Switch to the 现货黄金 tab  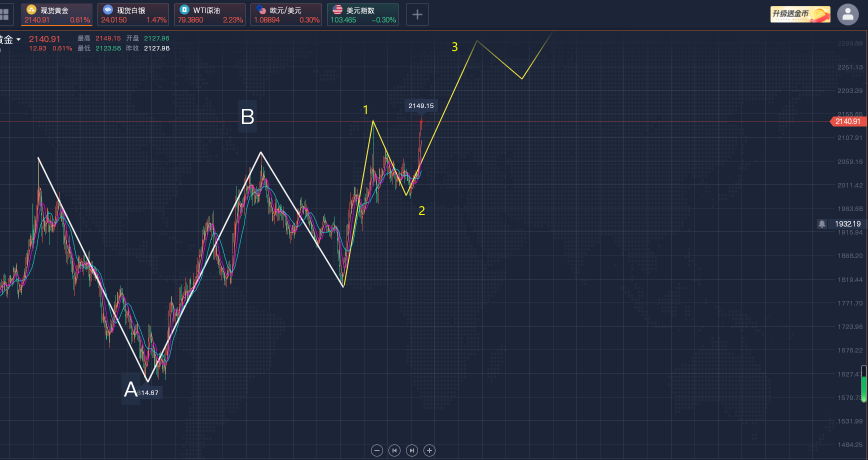57,14
